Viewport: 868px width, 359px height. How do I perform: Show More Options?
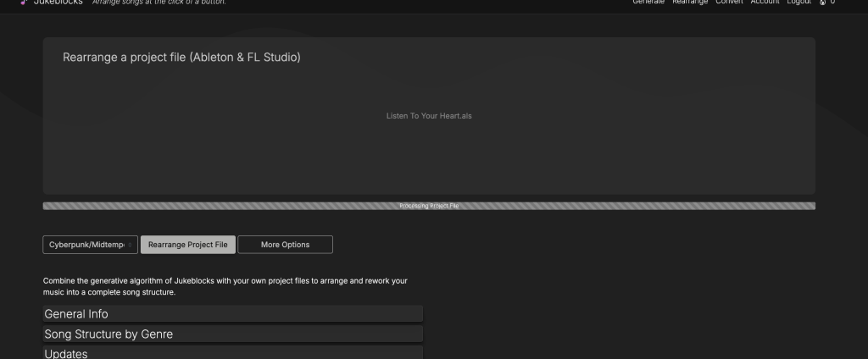tap(285, 245)
